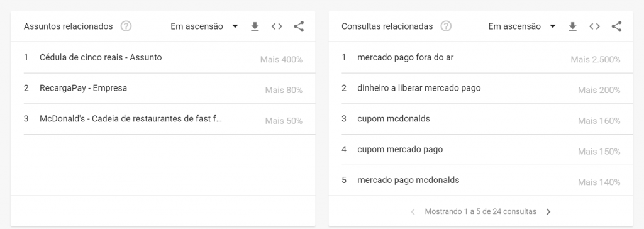Viewport: 644px width, 229px height.
Task: Open help icon beside Consultas relacionadas
Action: point(446,26)
